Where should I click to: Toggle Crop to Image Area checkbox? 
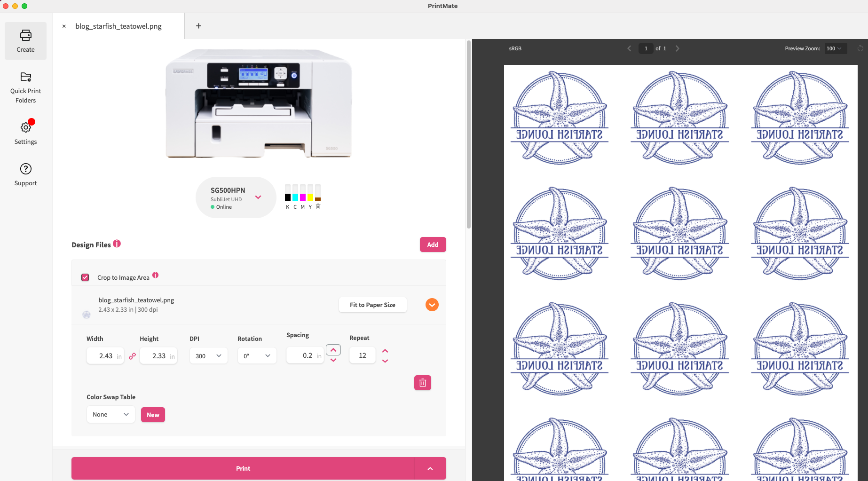pyautogui.click(x=85, y=277)
